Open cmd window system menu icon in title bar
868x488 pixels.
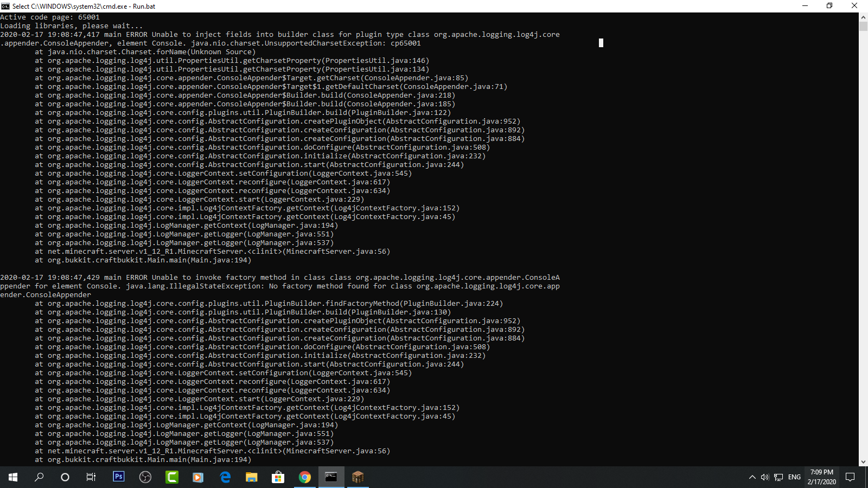click(x=5, y=6)
